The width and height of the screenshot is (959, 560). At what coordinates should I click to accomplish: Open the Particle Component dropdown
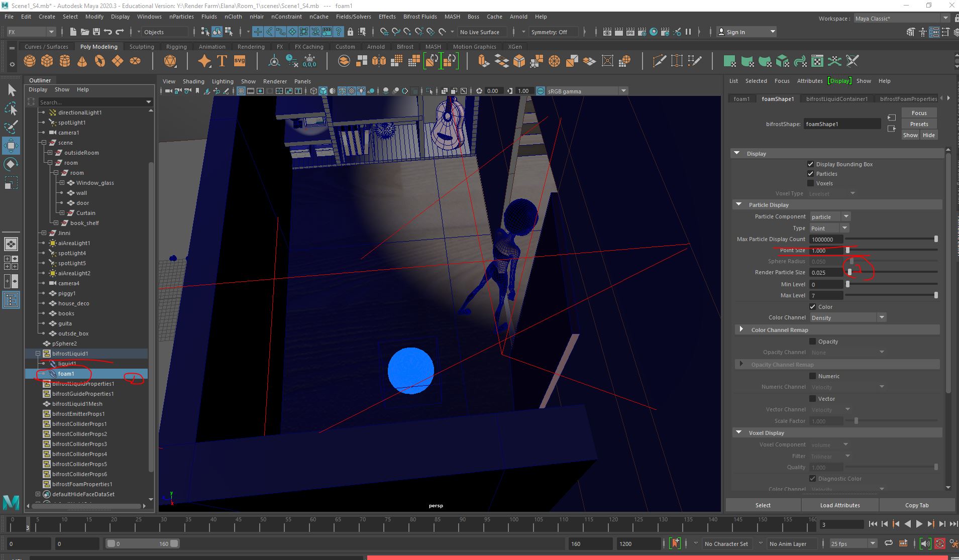click(829, 217)
